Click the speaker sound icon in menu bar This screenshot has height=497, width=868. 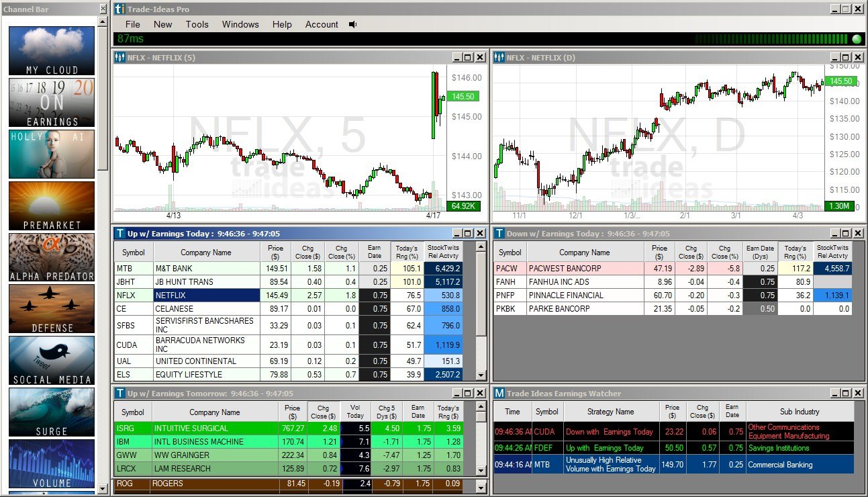tap(353, 24)
